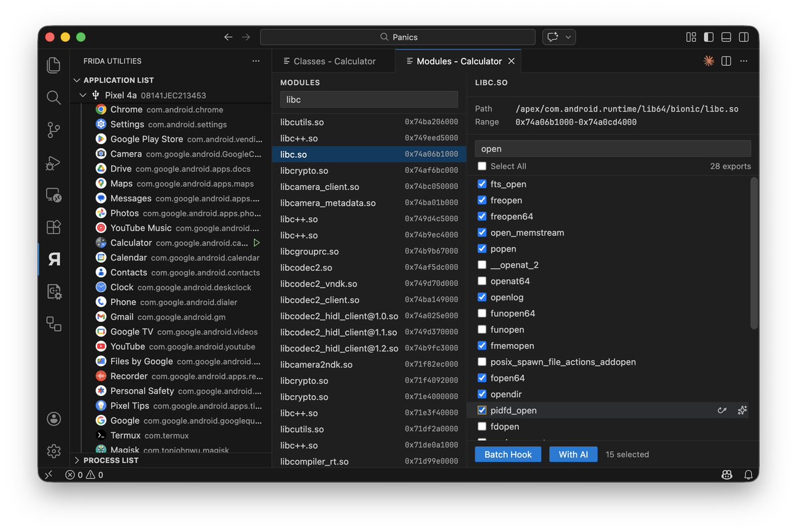This screenshot has width=797, height=532.
Task: Open Frida Utilities panel ellipsis menu
Action: 256,61
